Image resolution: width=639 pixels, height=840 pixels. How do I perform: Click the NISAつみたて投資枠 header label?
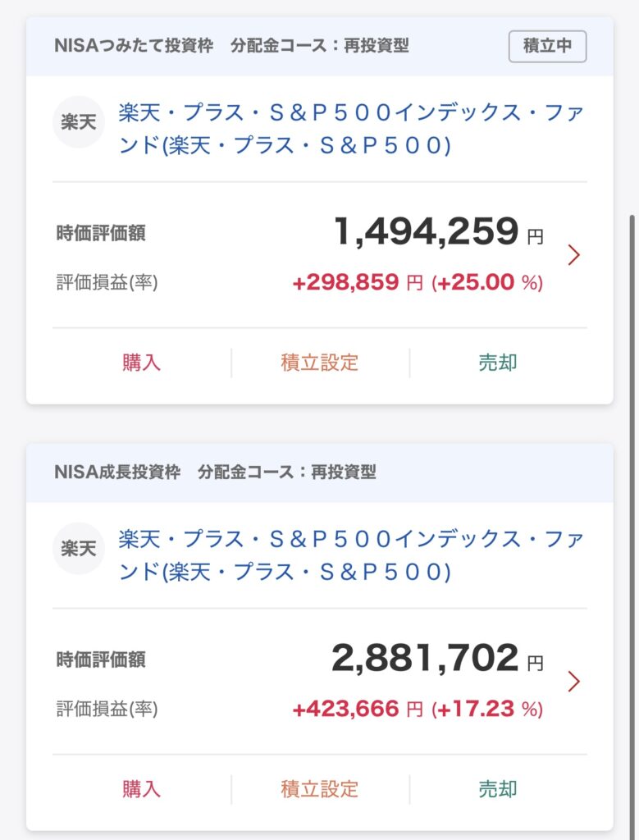pos(133,46)
